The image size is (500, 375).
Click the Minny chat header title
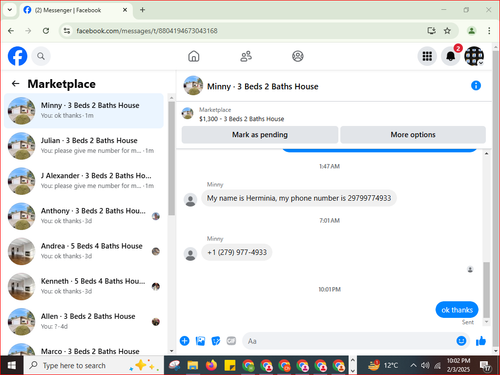pyautogui.click(x=263, y=87)
